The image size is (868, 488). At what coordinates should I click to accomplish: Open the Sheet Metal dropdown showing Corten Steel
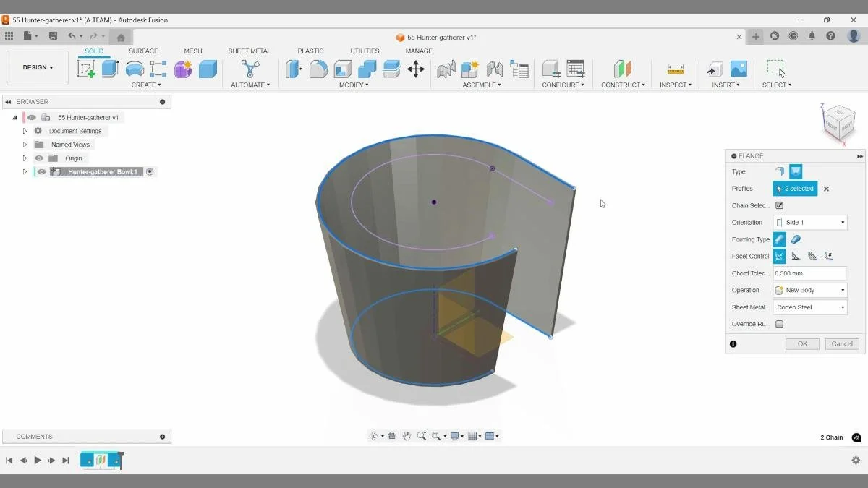(x=809, y=307)
